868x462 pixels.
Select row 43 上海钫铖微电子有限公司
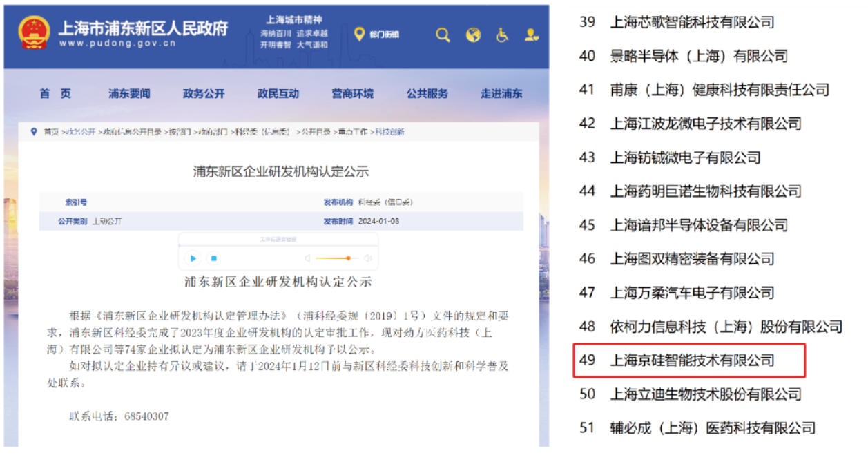[670, 157]
